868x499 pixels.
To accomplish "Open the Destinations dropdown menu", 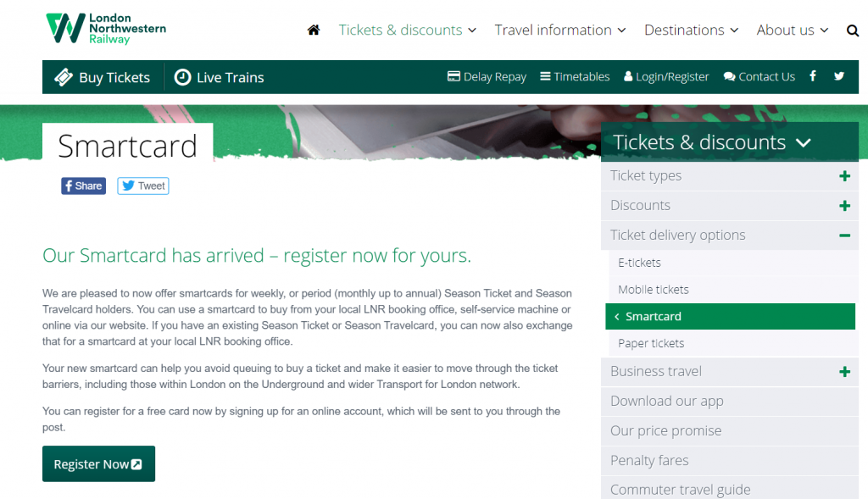I will pyautogui.click(x=692, y=30).
